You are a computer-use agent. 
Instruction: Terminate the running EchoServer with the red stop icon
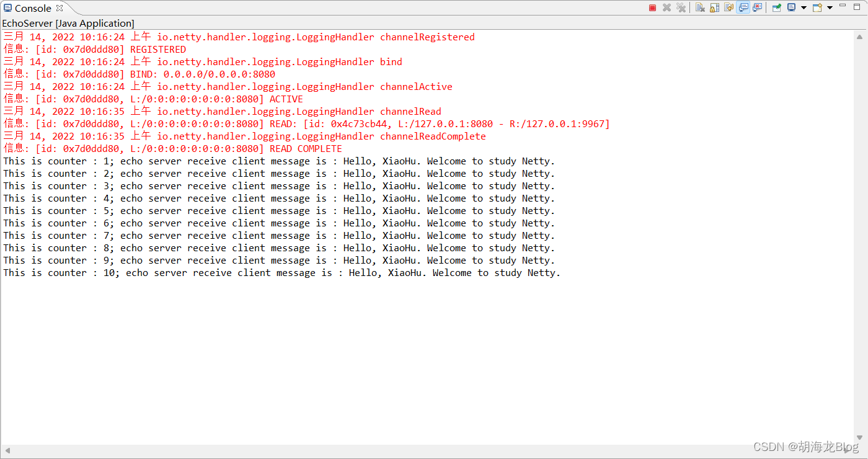(652, 7)
